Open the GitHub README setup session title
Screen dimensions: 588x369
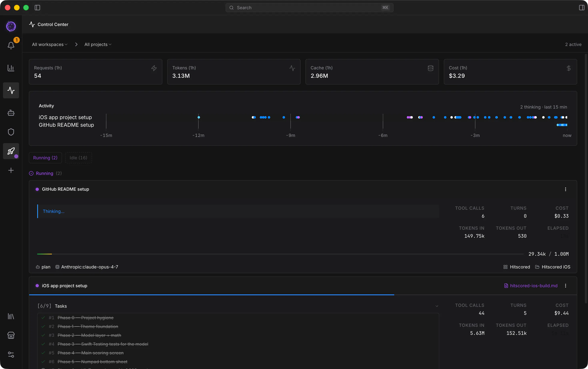tap(65, 189)
